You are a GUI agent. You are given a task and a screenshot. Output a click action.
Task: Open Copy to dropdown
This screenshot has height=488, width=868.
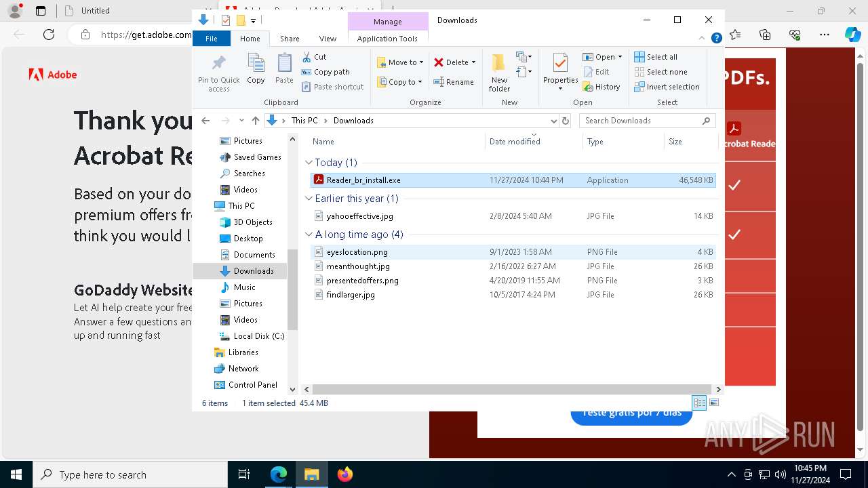coord(401,82)
